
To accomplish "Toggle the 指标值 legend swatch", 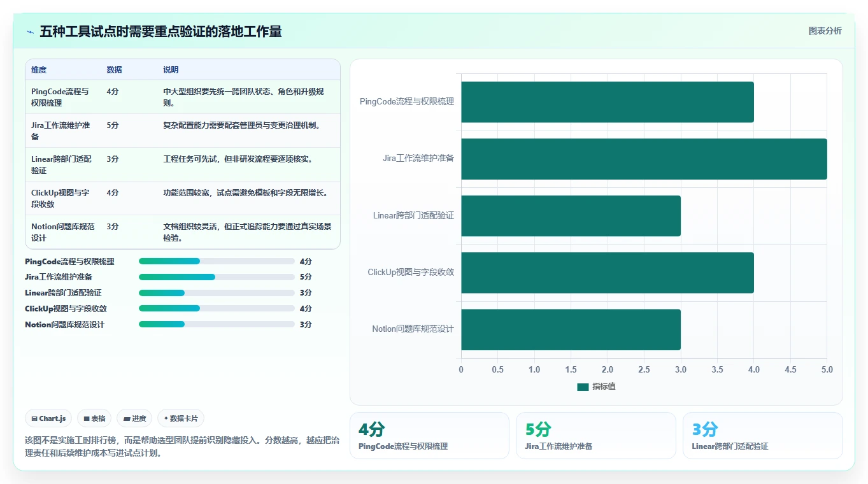I will [x=583, y=387].
